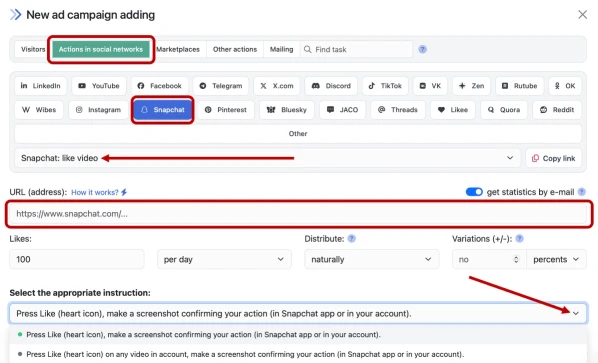598x363 pixels.
Task: Click the Variations number input field
Action: (489, 259)
